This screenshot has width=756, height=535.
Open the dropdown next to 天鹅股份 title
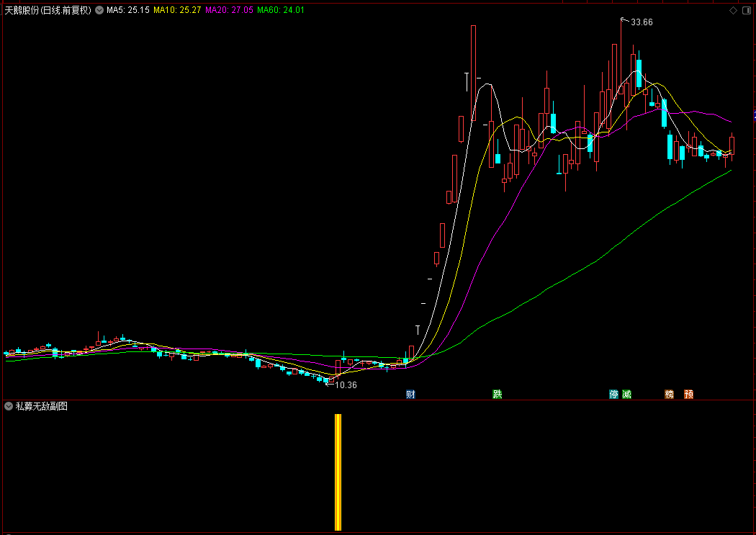tap(98, 11)
